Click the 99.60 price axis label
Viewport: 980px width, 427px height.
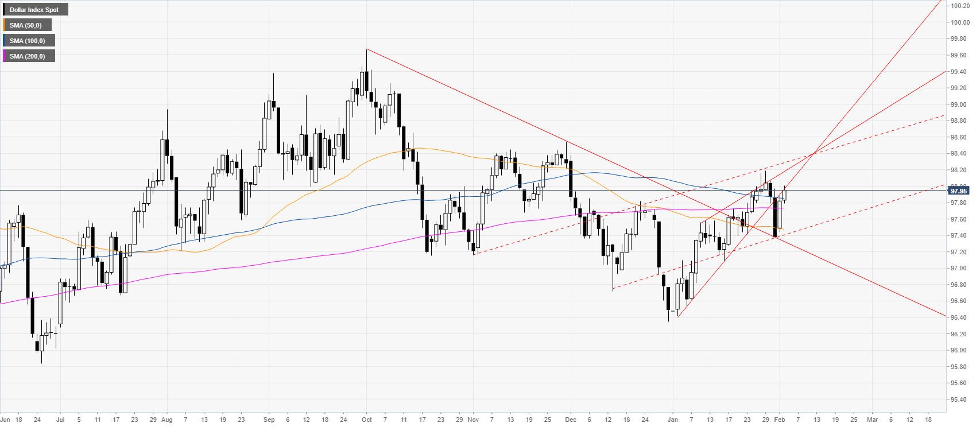tap(958, 55)
